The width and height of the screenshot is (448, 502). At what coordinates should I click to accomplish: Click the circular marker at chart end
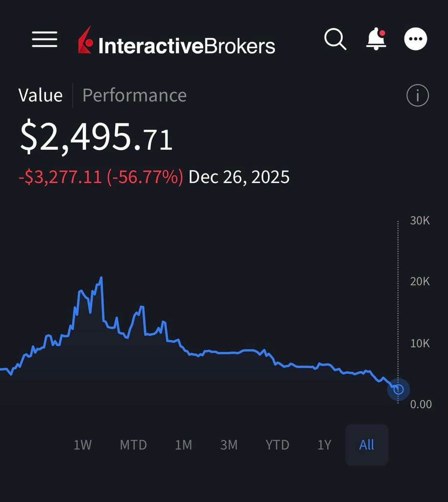(x=398, y=389)
